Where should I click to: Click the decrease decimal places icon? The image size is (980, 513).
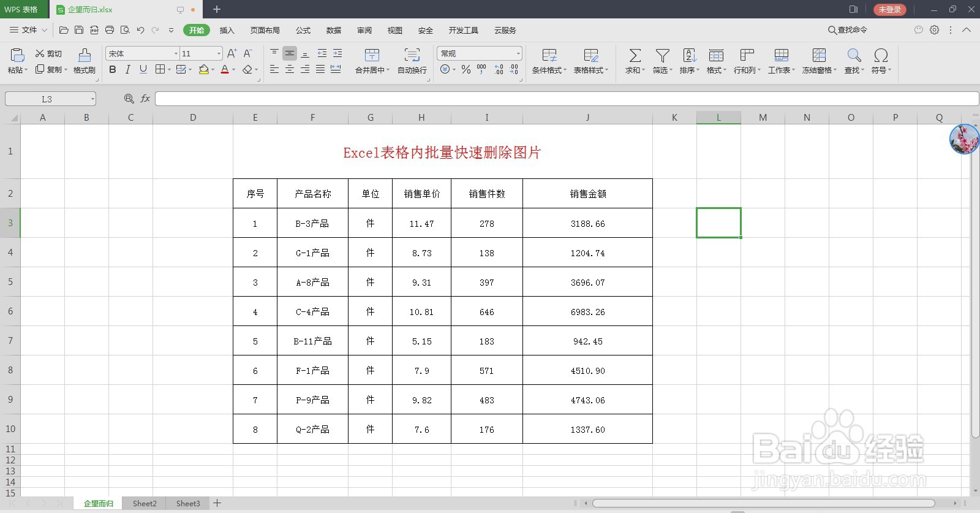(513, 69)
